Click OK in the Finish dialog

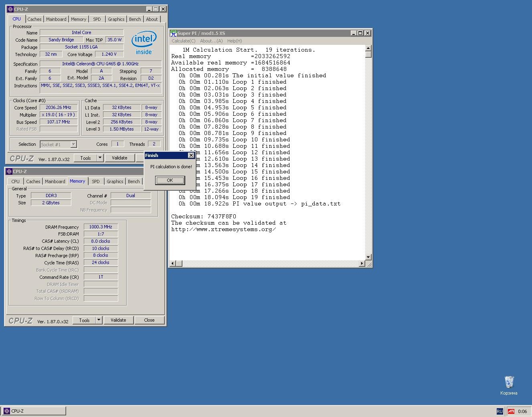tap(170, 180)
